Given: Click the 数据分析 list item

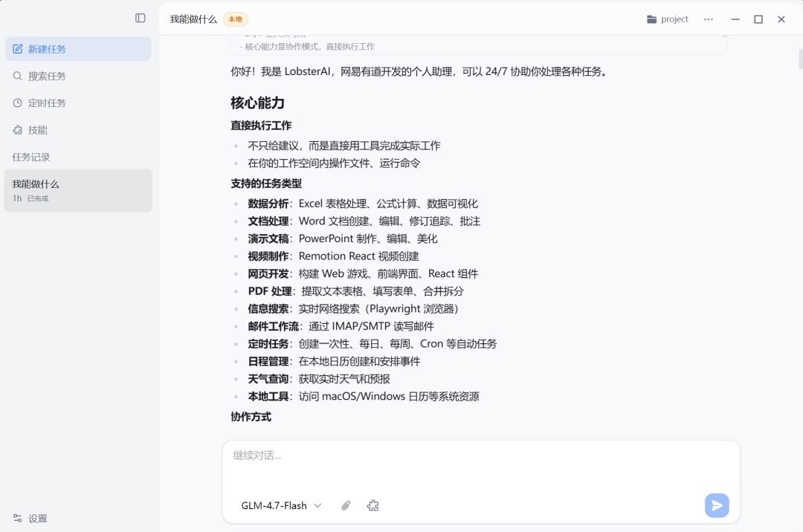Looking at the screenshot, I should tap(363, 204).
